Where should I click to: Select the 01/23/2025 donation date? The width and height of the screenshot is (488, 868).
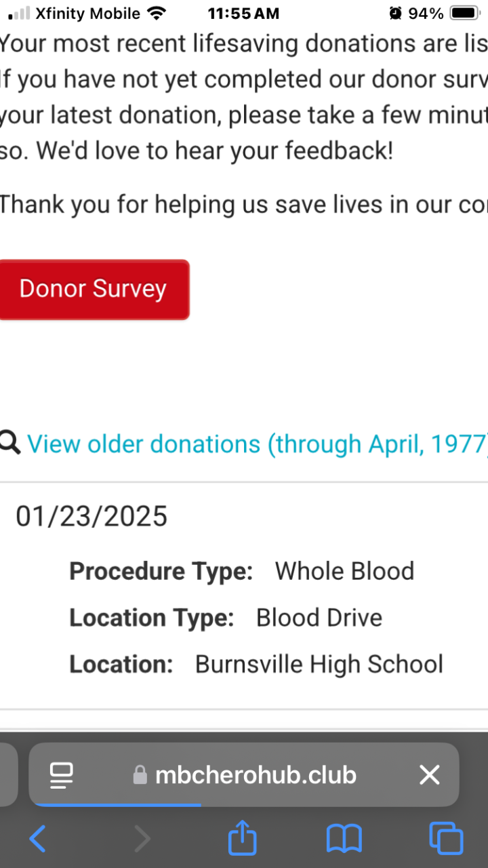click(x=91, y=517)
